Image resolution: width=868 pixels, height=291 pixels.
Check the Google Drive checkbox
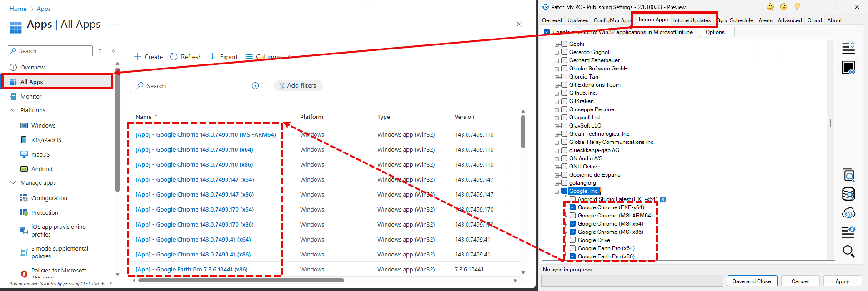573,240
